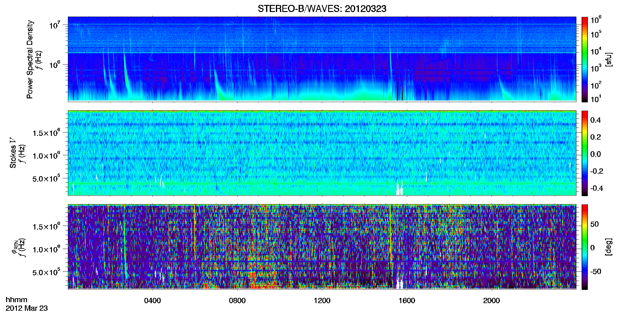The image size is (644, 332).
Task: Click the Power Spectral Density axis label
Action: tap(30, 59)
